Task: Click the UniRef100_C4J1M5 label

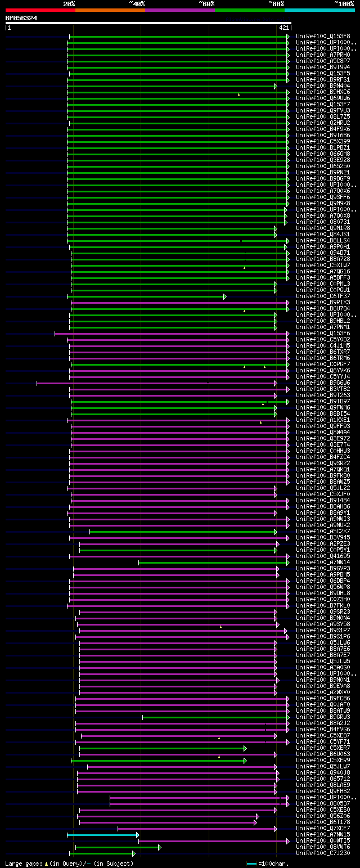Action: point(323,346)
